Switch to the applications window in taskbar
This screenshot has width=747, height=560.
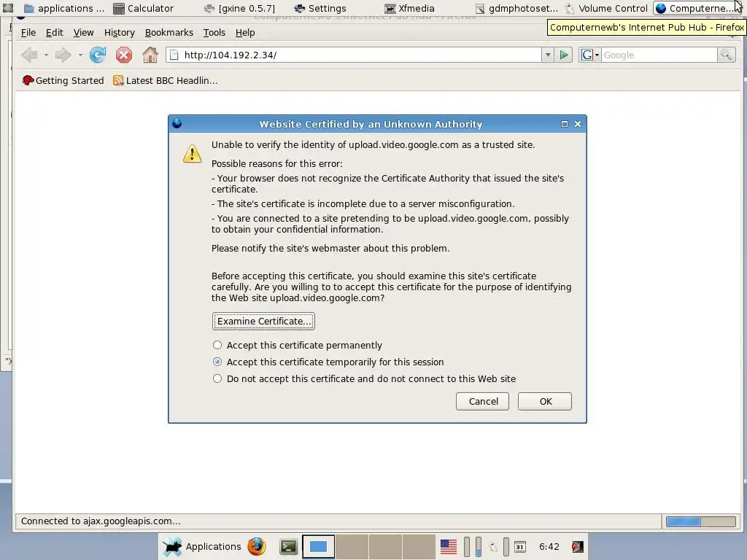click(x=64, y=8)
